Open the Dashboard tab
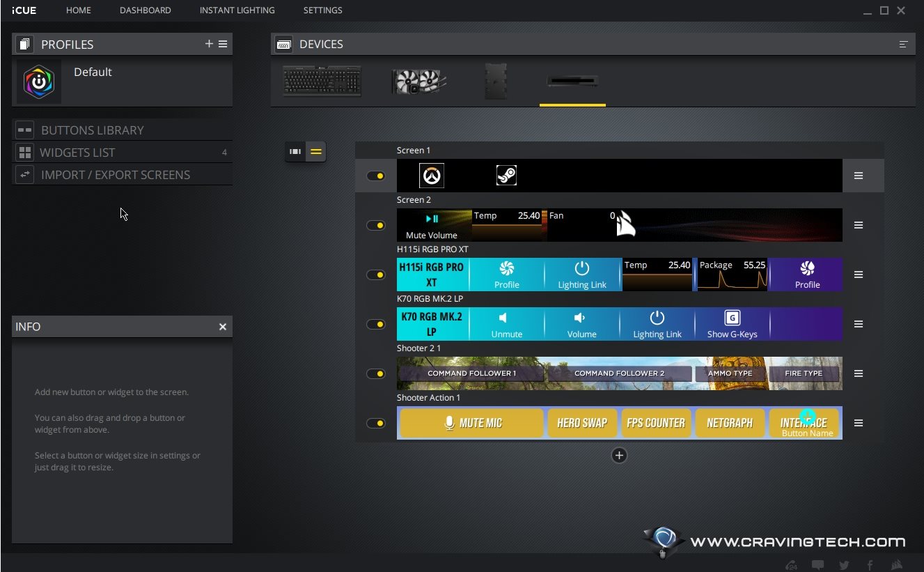This screenshot has height=572, width=924. pos(146,10)
